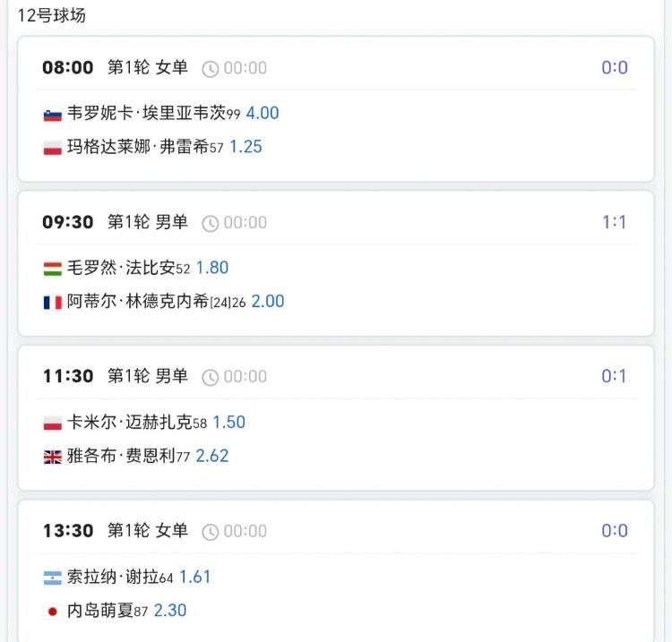
Task: Click France flag beside 阿蒂尔·林德克内希
Action: pyautogui.click(x=52, y=303)
